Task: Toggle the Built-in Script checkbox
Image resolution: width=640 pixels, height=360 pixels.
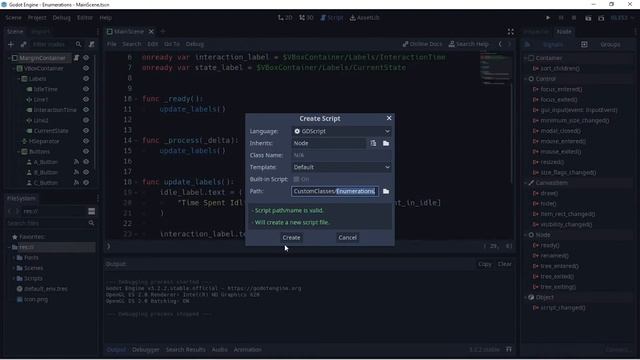Action: tap(296, 179)
